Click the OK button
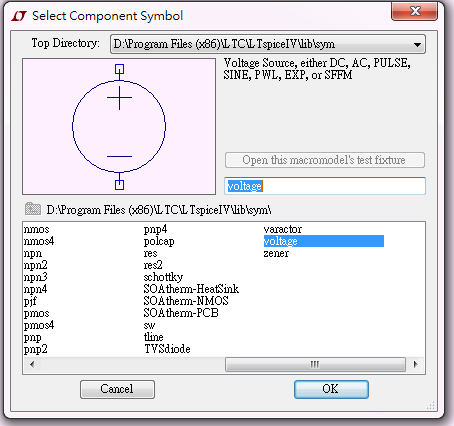Screen dimensions: 454x426 click(331, 389)
